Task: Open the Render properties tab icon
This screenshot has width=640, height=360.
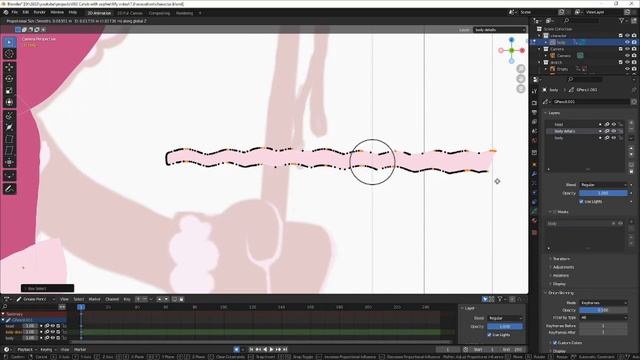Action: [535, 103]
